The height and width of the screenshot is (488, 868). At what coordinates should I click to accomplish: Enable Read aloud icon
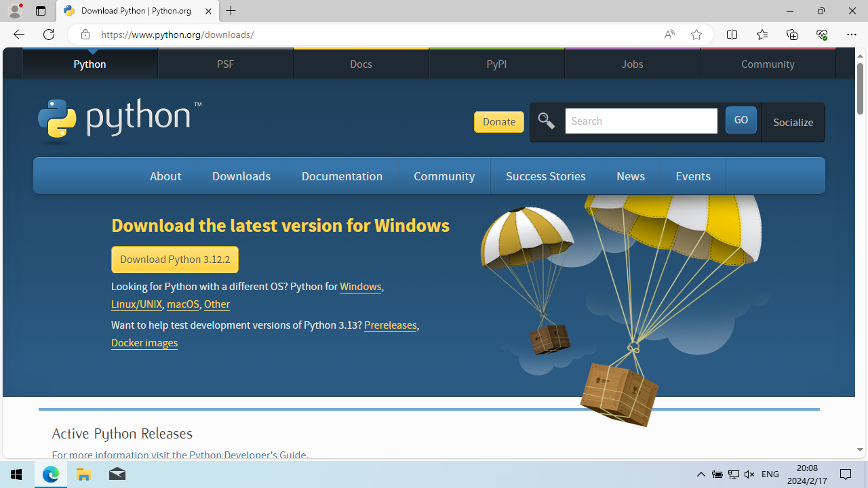[669, 35]
